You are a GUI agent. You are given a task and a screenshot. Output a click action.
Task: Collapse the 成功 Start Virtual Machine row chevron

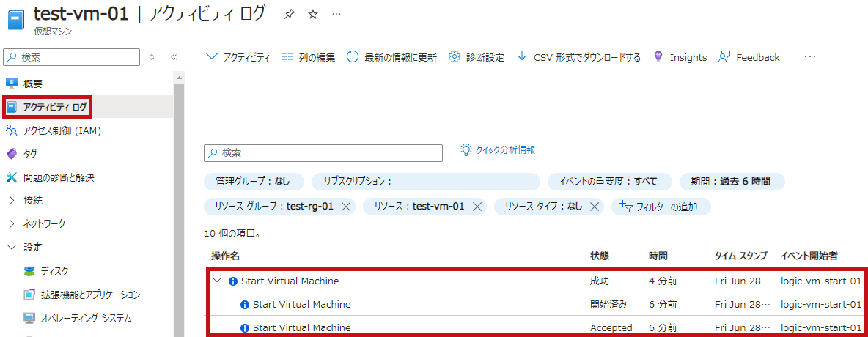point(217,281)
